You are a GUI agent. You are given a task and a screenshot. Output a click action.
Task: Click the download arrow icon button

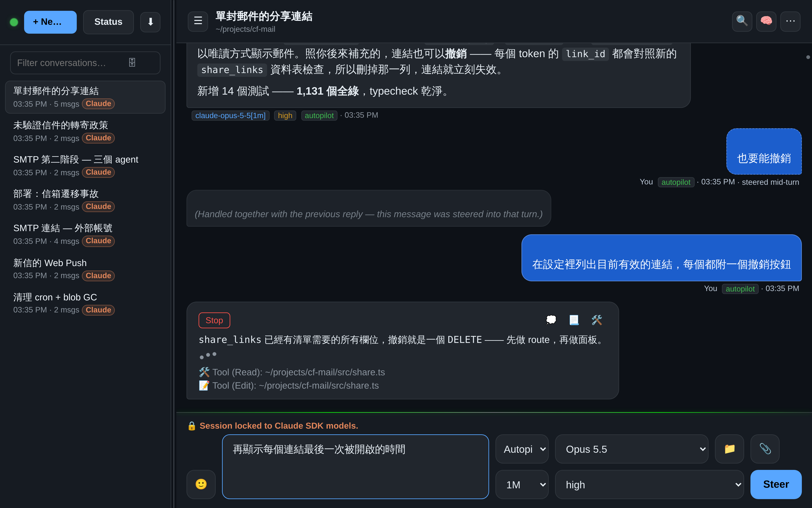click(x=150, y=22)
